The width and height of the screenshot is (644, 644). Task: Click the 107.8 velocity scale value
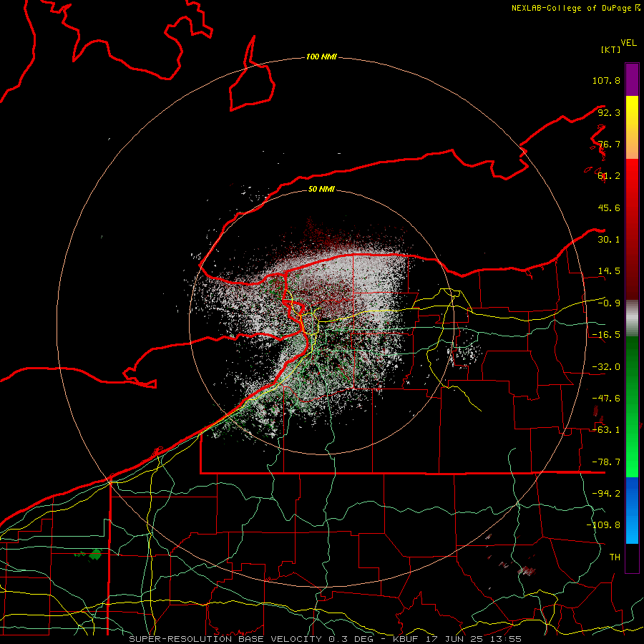tap(606, 80)
